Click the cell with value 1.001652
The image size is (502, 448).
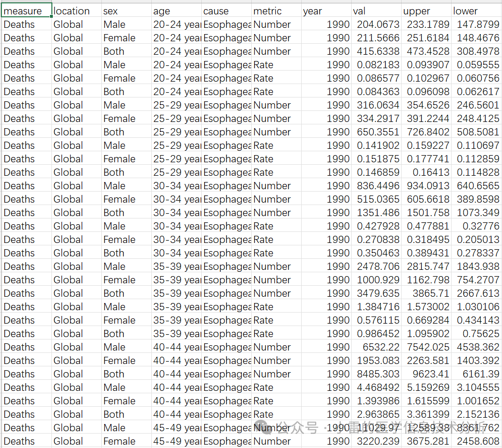(x=476, y=400)
